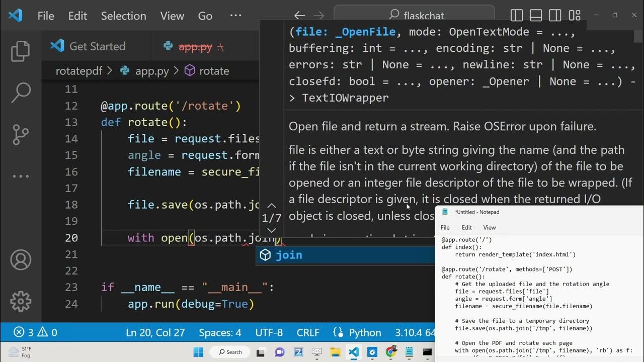Toggle the bottom panel layout button
This screenshot has width=644, height=362.
[536, 16]
